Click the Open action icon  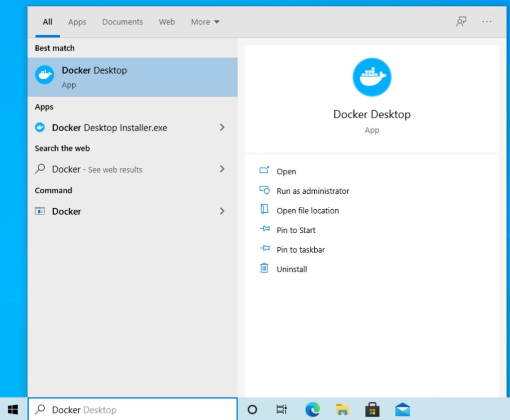pos(264,170)
